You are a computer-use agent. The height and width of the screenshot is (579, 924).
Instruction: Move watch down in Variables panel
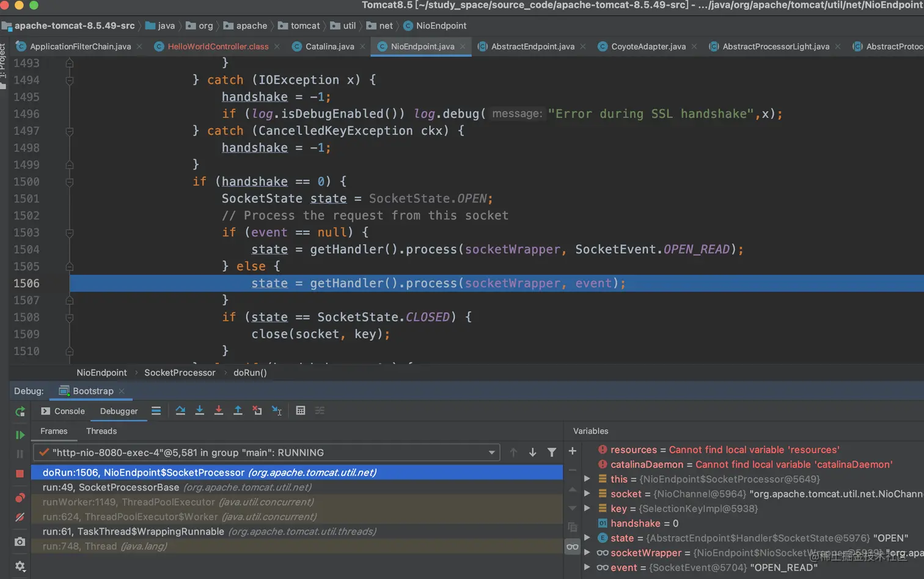tap(573, 508)
